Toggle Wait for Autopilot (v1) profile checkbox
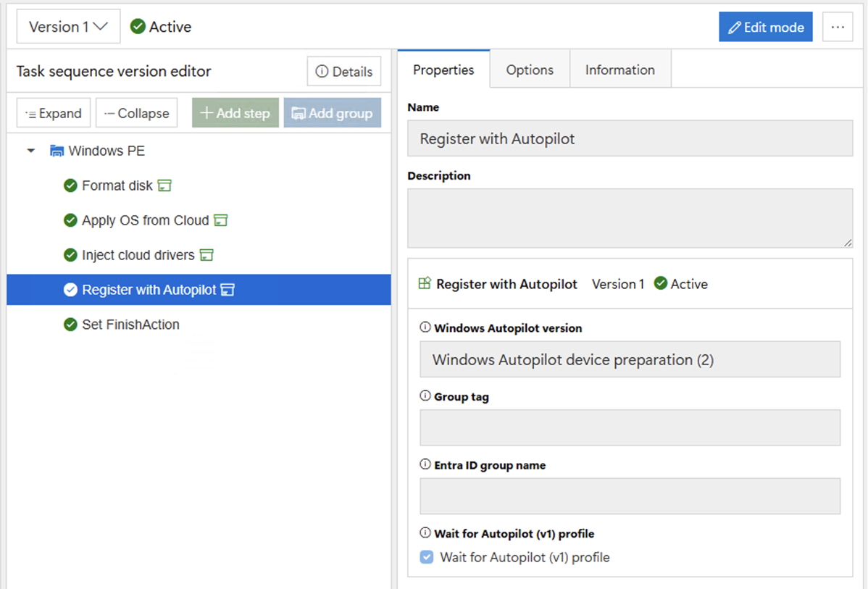 click(x=427, y=557)
